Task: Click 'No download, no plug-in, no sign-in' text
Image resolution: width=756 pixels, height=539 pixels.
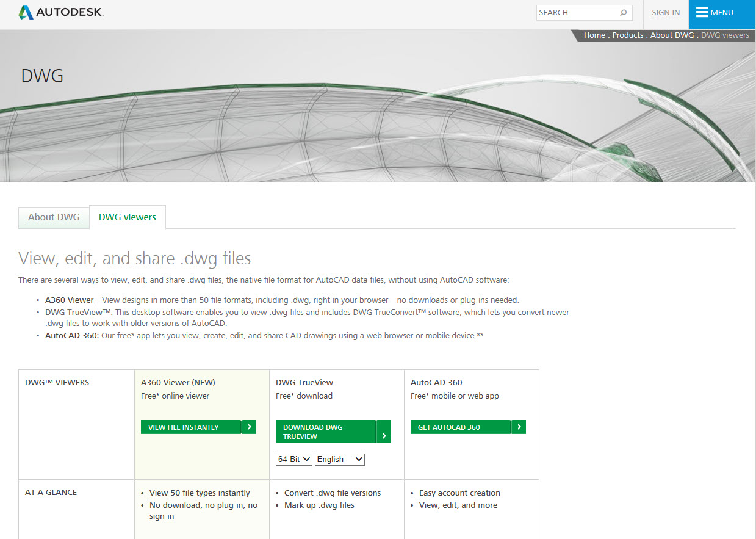Action: pyautogui.click(x=203, y=510)
